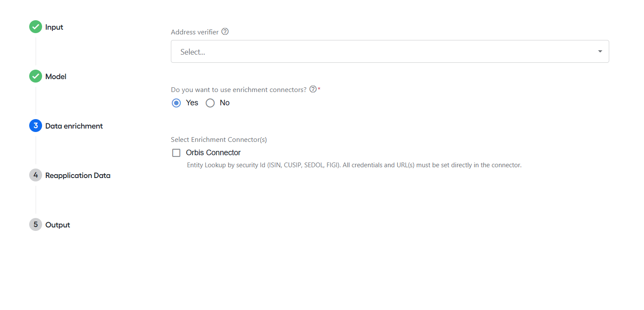Click the No label text
This screenshot has height=310, width=644.
[x=225, y=103]
